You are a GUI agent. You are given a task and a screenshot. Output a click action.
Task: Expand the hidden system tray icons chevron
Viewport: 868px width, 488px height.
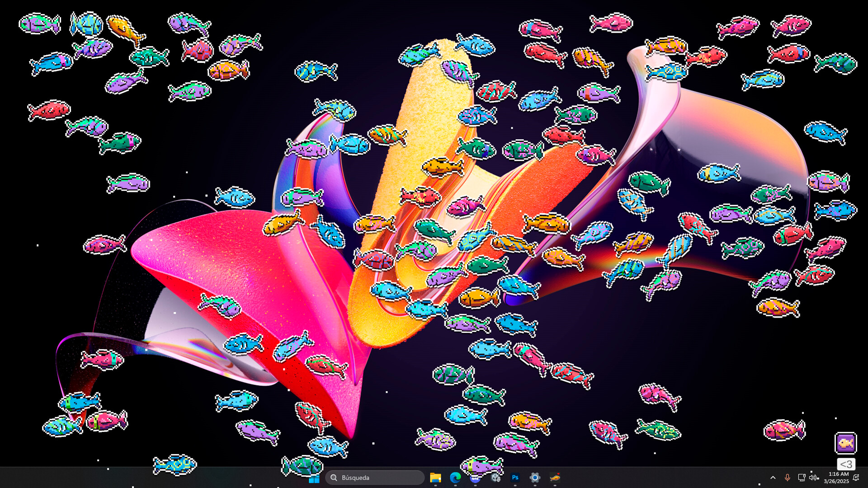tap(773, 478)
